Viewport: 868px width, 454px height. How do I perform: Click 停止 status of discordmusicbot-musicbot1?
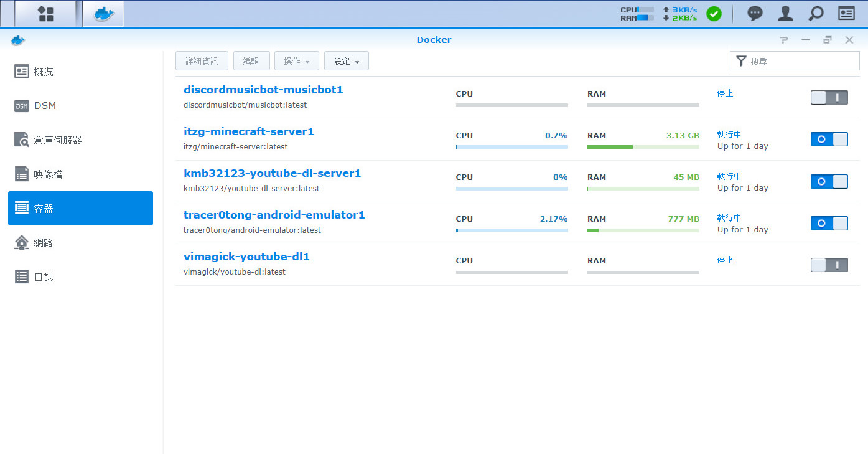(x=726, y=93)
